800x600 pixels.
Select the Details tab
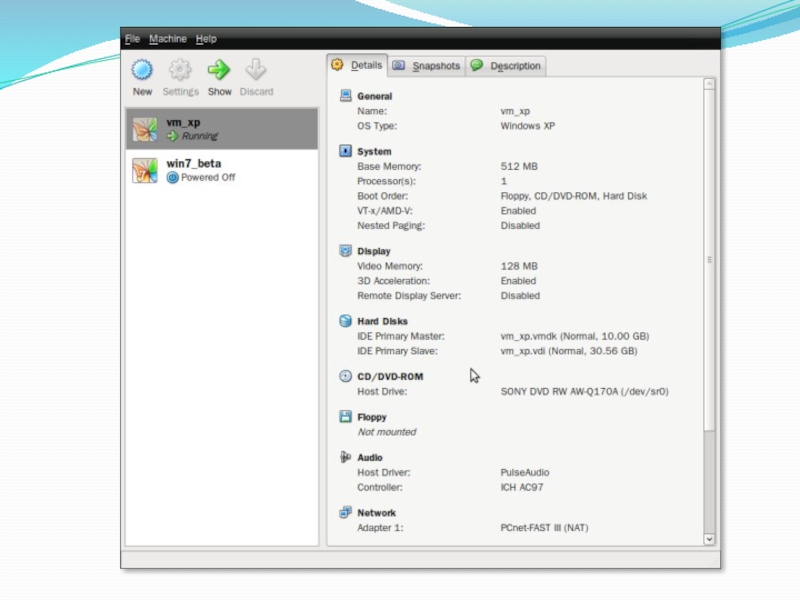pyautogui.click(x=357, y=65)
